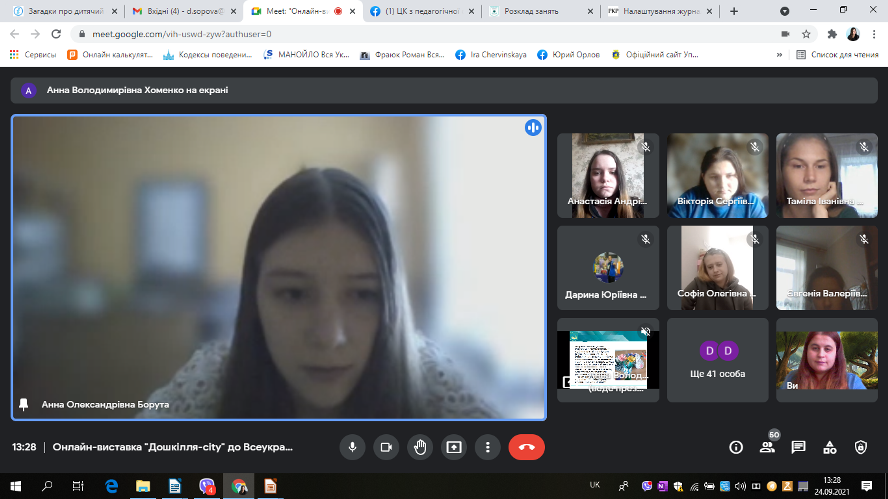Open the Ira Chervinskaya bookmark
Screen dimensions: 888x499
click(x=491, y=55)
